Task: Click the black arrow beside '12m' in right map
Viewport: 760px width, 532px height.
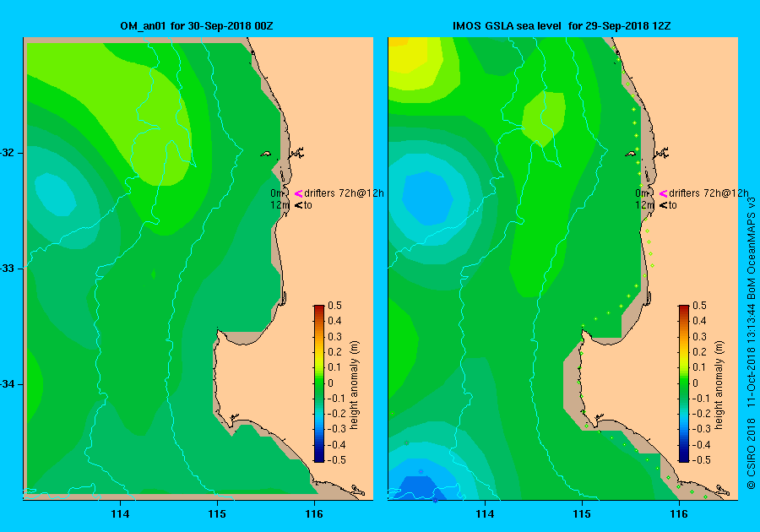Action: 663,205
